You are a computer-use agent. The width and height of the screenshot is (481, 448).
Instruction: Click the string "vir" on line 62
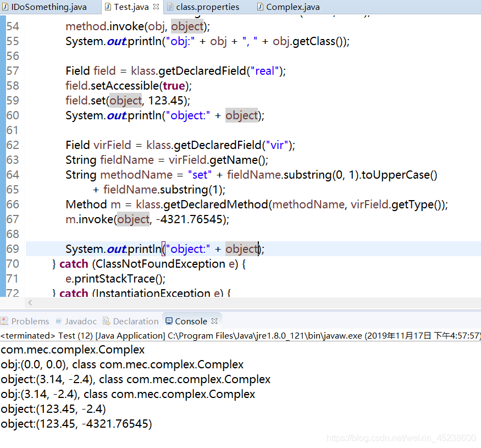(277, 145)
